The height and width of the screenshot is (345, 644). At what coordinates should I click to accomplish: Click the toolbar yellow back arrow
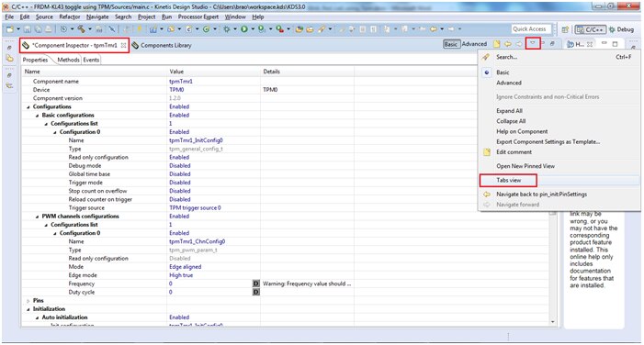click(434, 29)
